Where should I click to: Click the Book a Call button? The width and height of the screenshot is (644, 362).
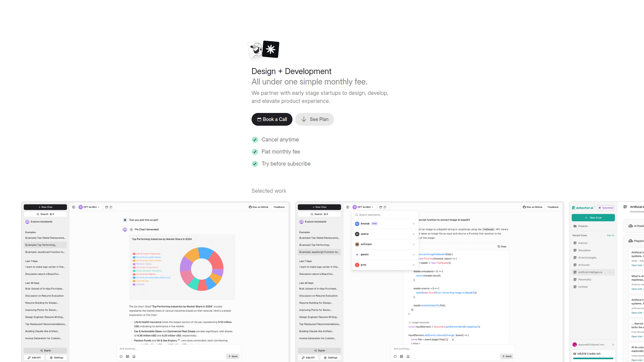click(272, 119)
